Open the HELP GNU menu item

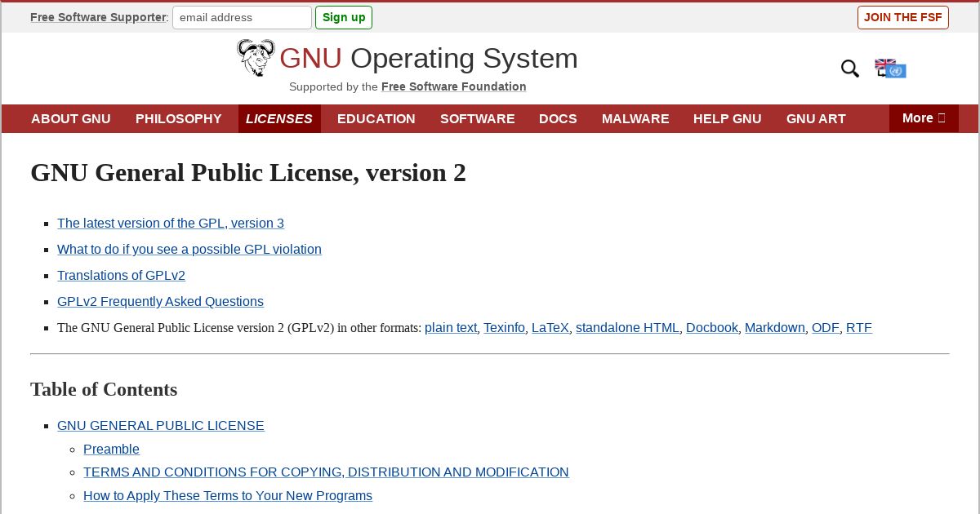tap(728, 118)
